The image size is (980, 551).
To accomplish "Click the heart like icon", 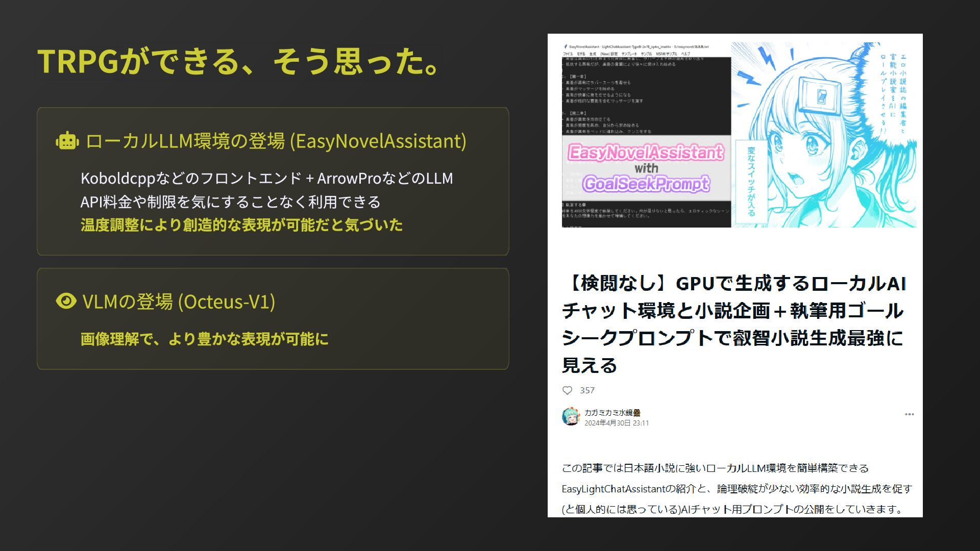I will click(x=567, y=390).
